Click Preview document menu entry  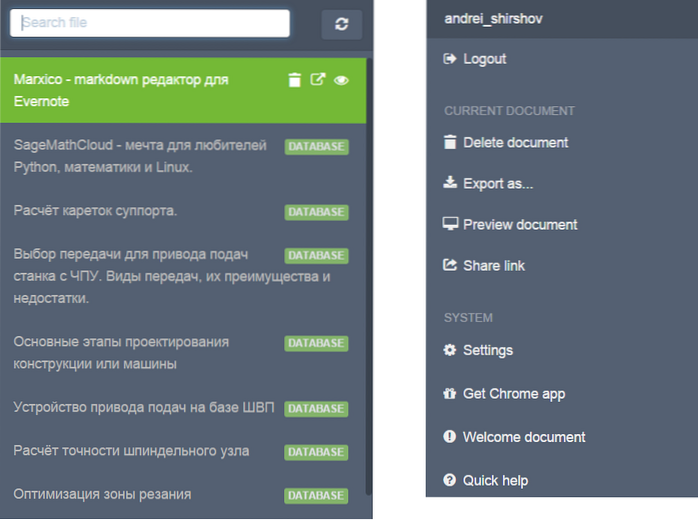coord(520,225)
